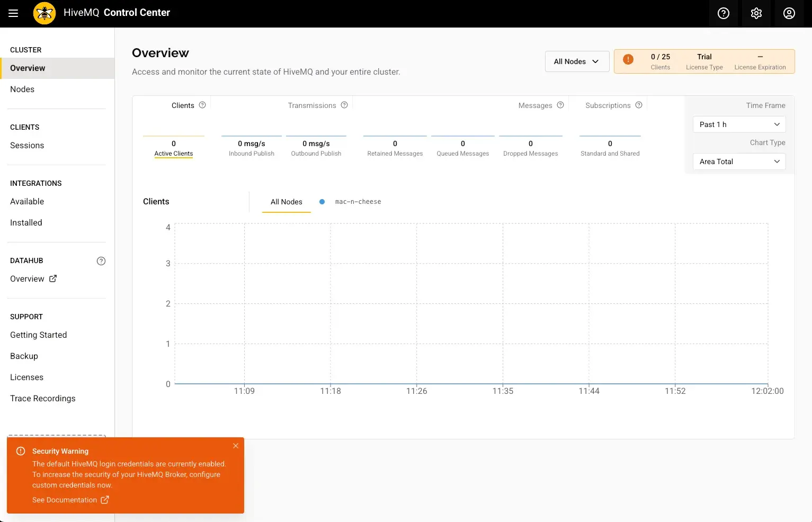Select the Inbound Publish metric

252,148
